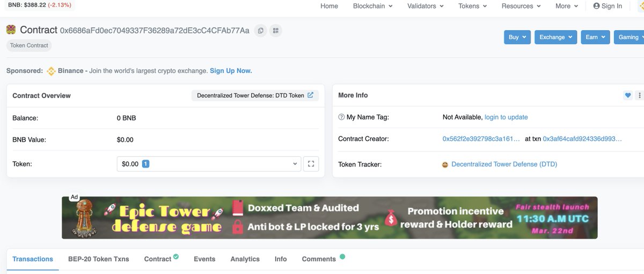Viewport: 644px width, 274px height.
Task: Open the Analytics tab
Action: coord(245,259)
